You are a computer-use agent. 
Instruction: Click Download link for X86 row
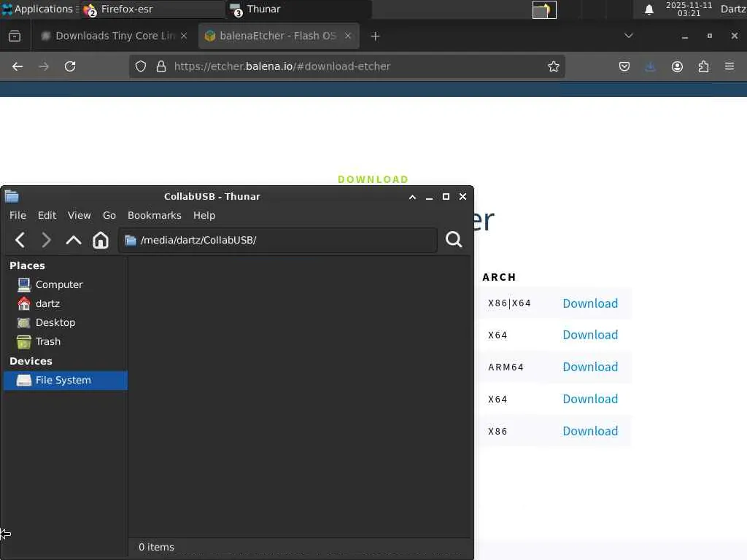coord(590,432)
